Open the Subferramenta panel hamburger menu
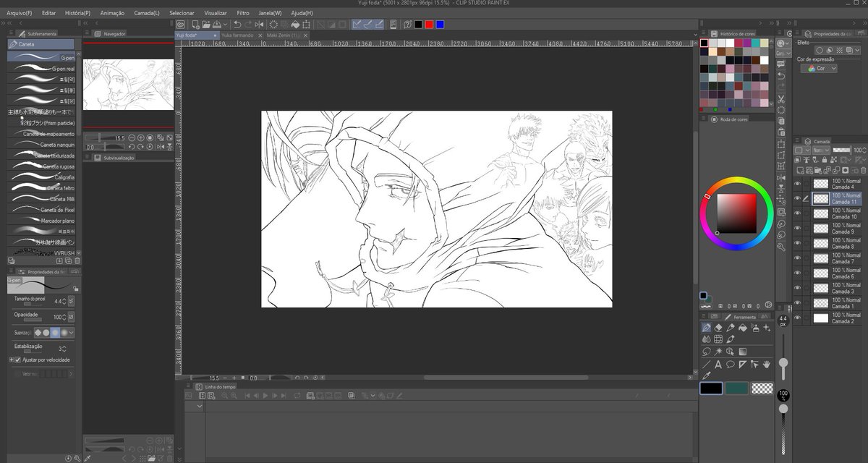This screenshot has width=868, height=463. tap(11, 33)
